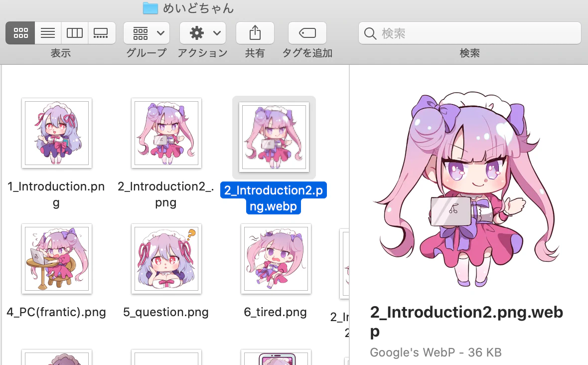Click the highlighted 2_Introduction2.png.webp file name
Image resolution: width=588 pixels, height=365 pixels.
(x=274, y=198)
